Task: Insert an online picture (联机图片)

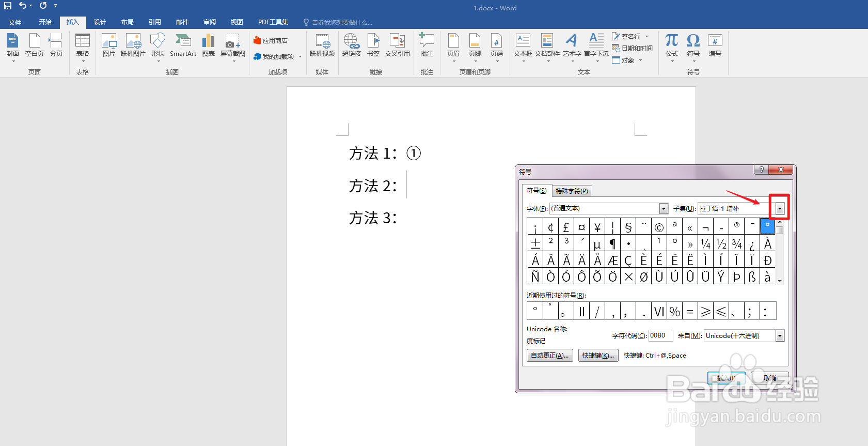Action: [x=133, y=45]
